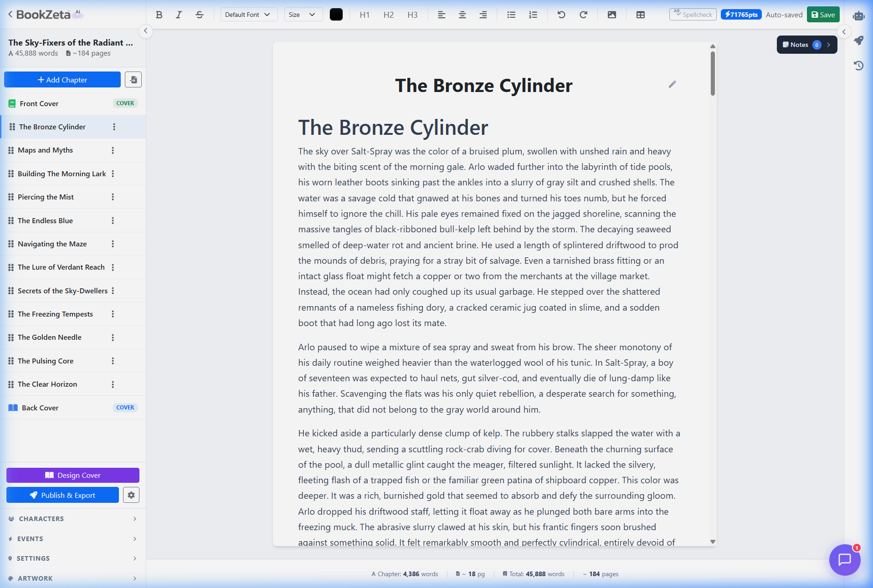Image resolution: width=873 pixels, height=588 pixels.
Task: Open the Notes panel
Action: (806, 45)
